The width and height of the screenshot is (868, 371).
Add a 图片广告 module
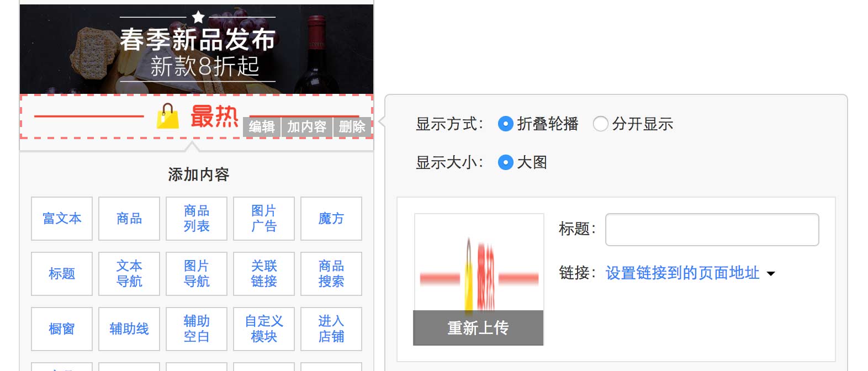(x=264, y=219)
